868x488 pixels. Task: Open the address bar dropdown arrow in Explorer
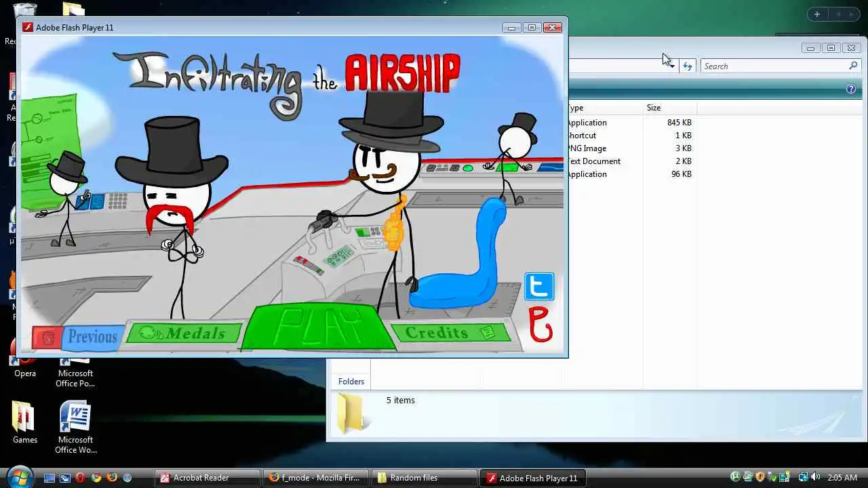click(x=671, y=66)
